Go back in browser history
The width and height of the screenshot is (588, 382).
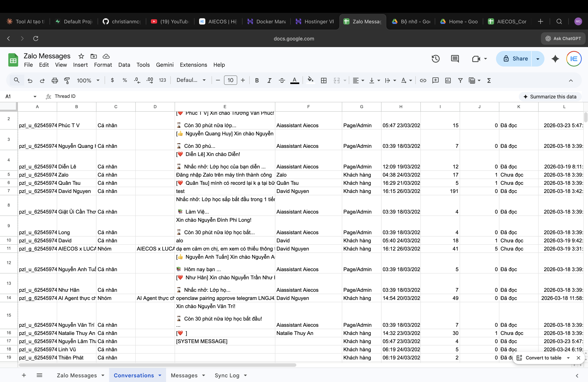click(9, 38)
